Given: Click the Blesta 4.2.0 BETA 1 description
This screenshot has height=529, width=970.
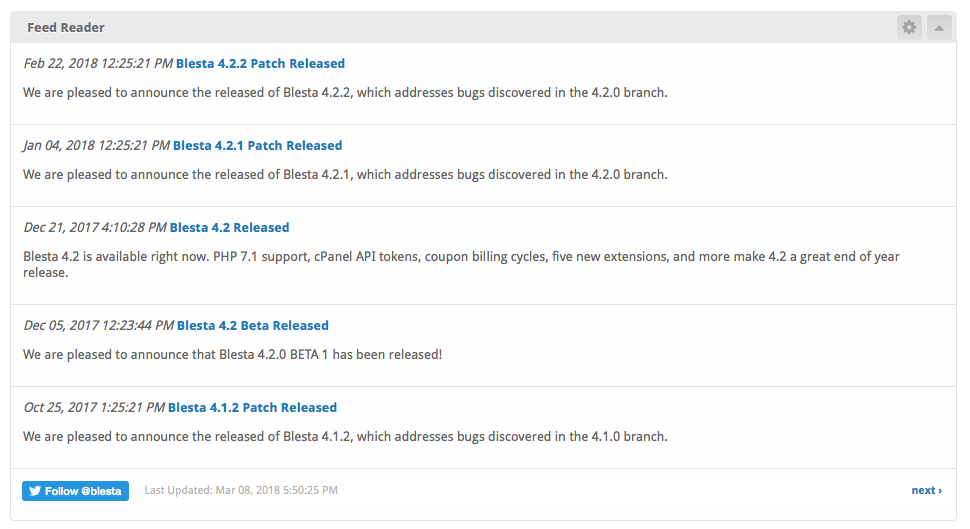Looking at the screenshot, I should [232, 355].
